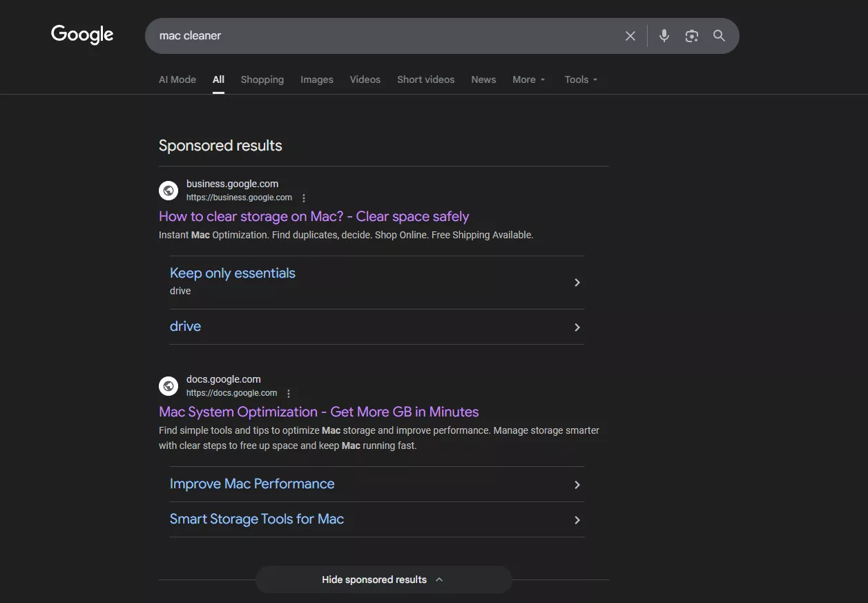Select the Shopping tab
The height and width of the screenshot is (603, 868).
(262, 79)
